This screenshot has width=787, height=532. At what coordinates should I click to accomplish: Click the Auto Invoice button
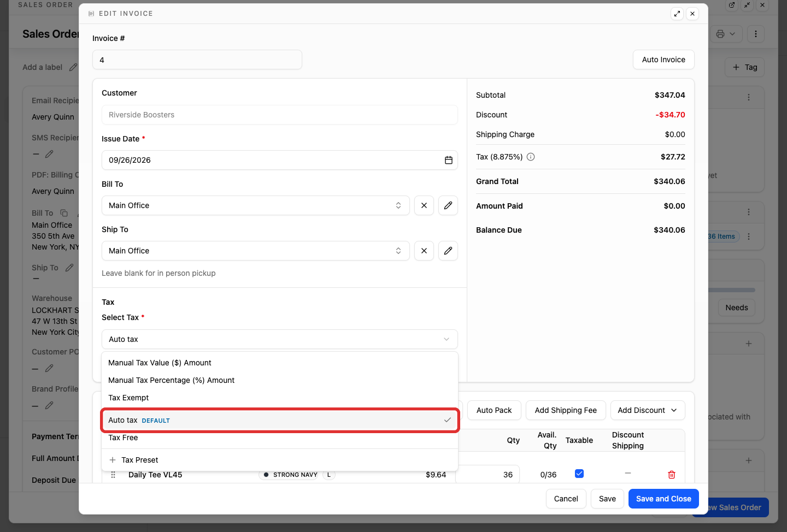click(x=663, y=60)
